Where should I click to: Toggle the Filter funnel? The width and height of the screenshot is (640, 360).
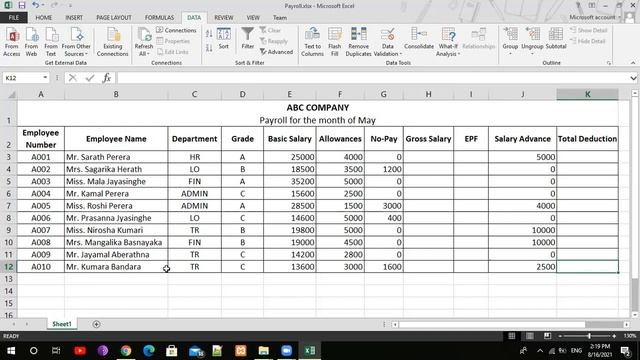248,38
